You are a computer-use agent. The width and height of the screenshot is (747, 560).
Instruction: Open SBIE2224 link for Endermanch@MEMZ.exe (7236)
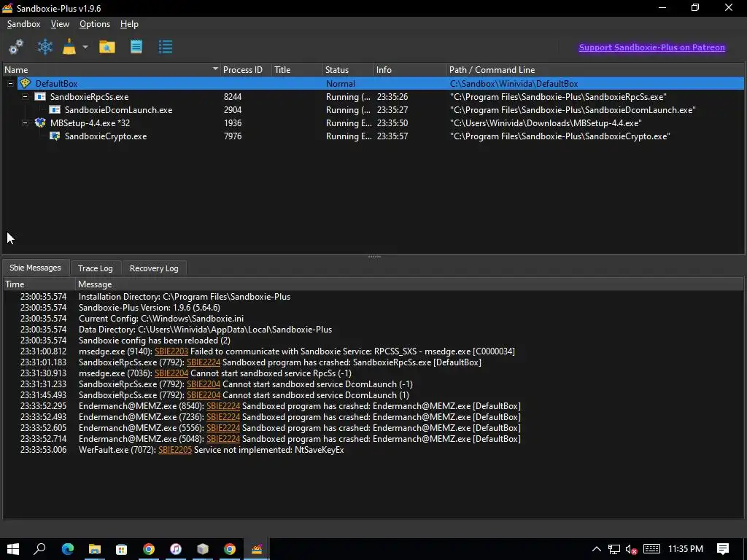coord(223,417)
